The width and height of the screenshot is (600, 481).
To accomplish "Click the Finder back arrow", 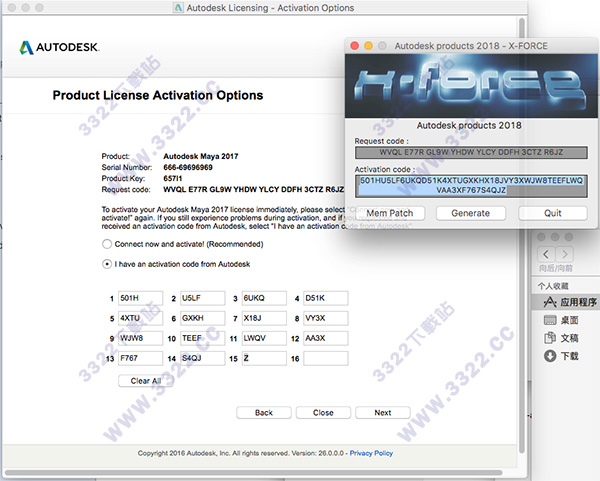I will click(546, 254).
